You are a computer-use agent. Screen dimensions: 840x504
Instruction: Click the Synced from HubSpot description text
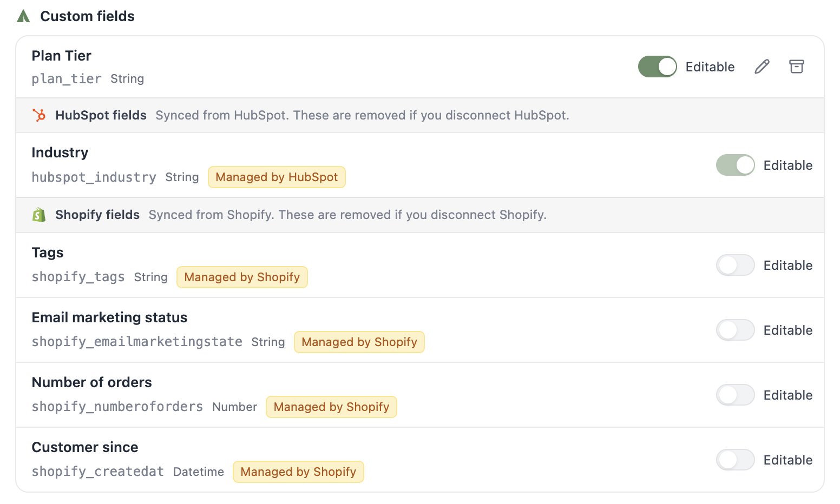click(x=362, y=115)
